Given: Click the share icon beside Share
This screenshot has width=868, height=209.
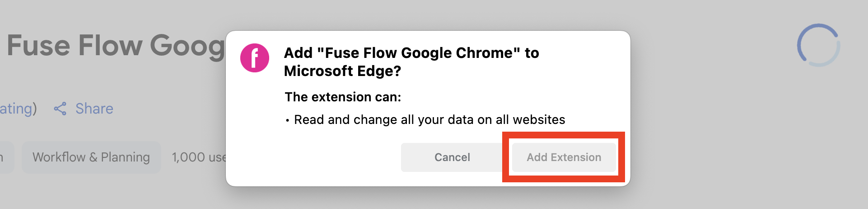Looking at the screenshot, I should 60,109.
